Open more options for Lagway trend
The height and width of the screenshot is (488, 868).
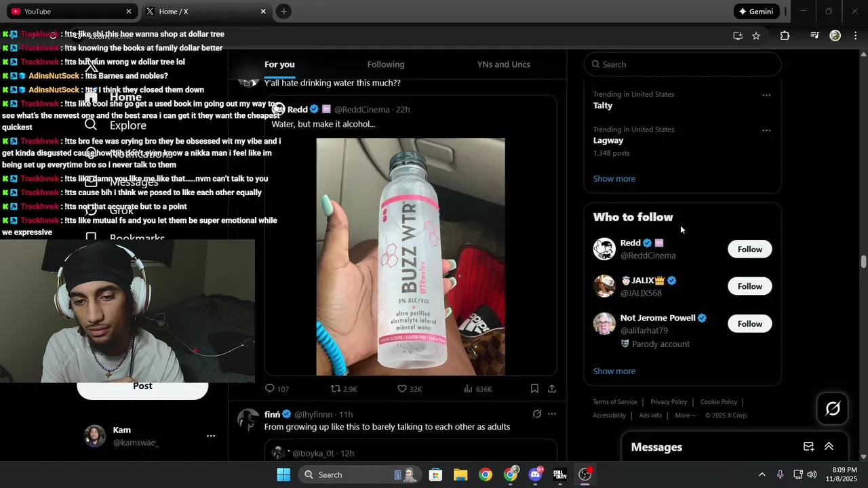point(766,130)
